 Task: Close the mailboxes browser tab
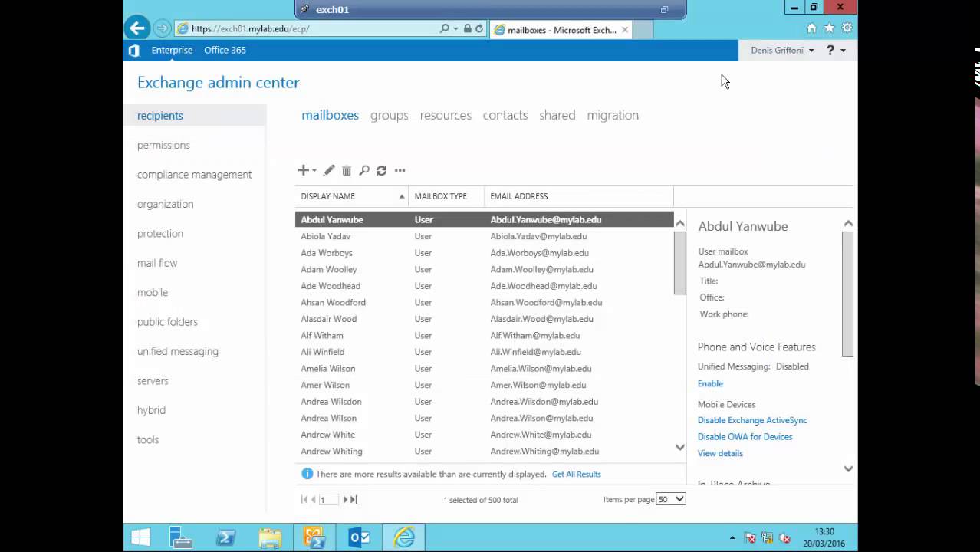click(625, 30)
